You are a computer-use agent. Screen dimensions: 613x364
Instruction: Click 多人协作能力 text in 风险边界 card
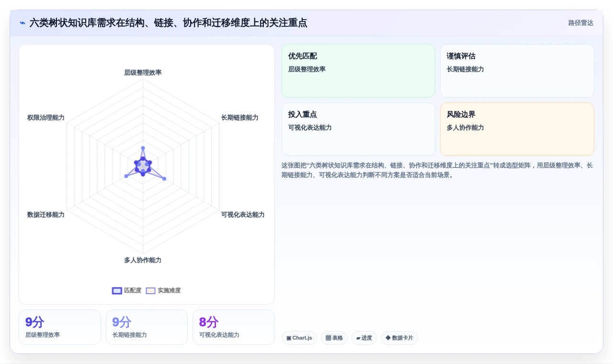[465, 128]
